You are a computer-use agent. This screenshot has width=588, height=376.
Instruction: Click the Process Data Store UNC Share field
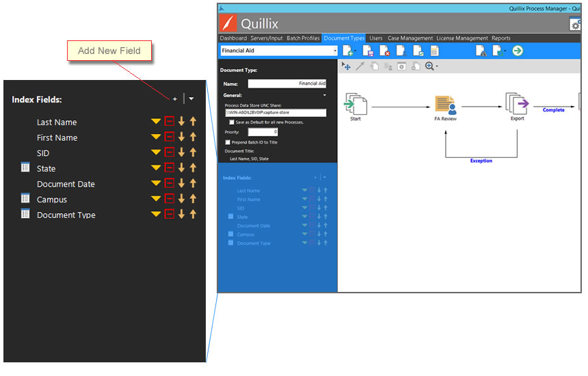point(276,113)
